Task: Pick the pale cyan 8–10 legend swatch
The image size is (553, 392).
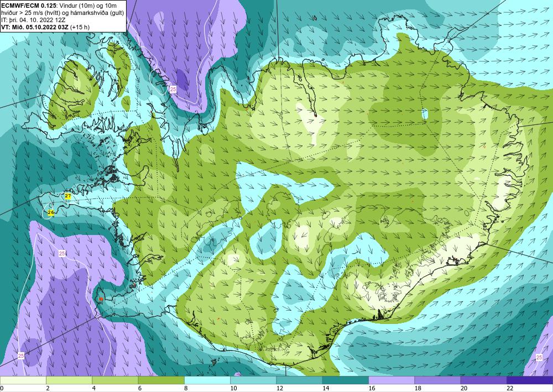Action: tap(207, 380)
